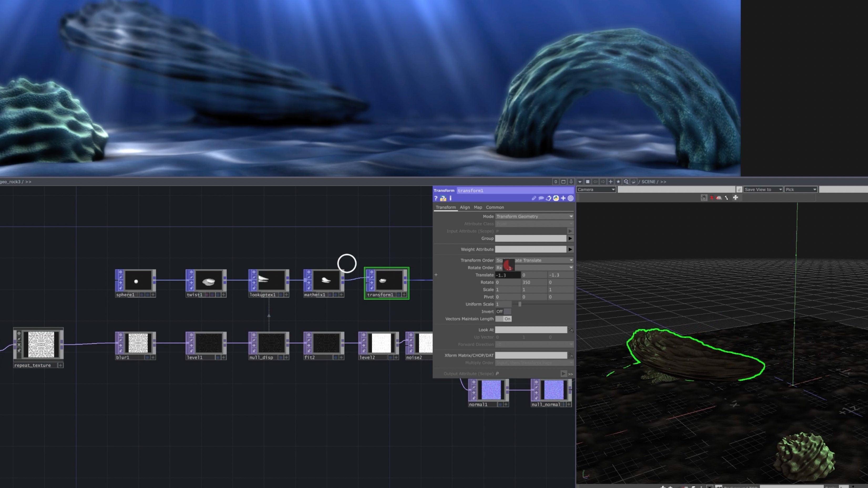The image size is (868, 488).
Task: Open the Mode Transform Geometry dropdown
Action: point(534,216)
